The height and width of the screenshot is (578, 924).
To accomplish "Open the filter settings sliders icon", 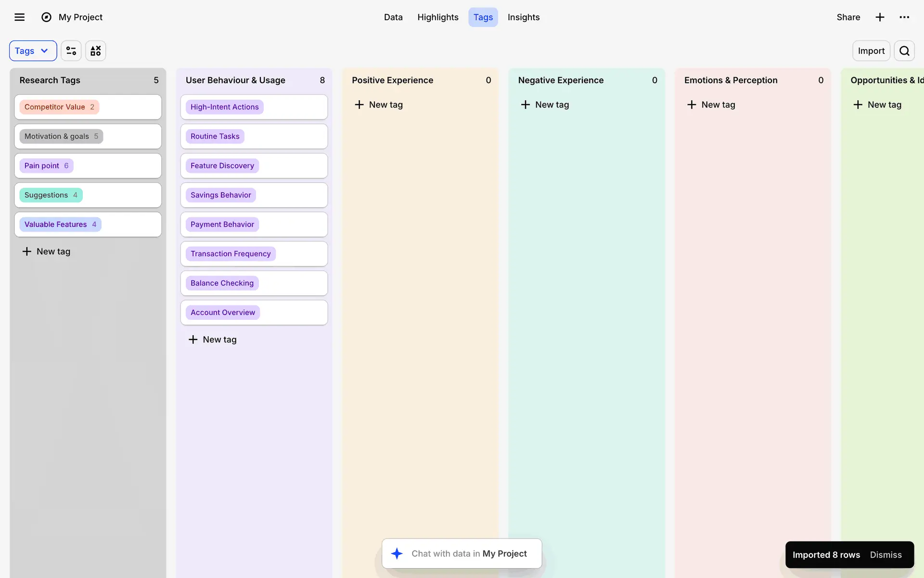I will coord(71,51).
